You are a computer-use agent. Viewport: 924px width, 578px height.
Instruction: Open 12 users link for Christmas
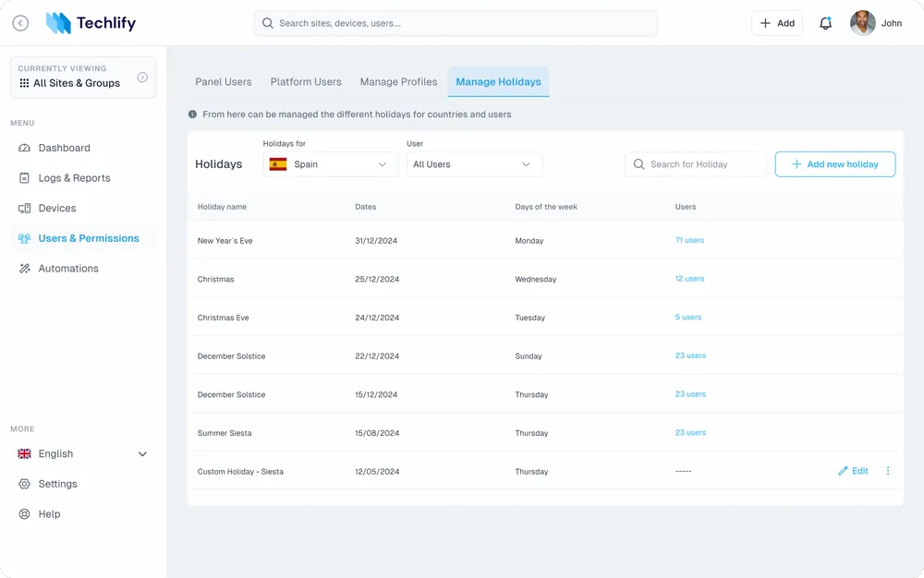coord(689,279)
